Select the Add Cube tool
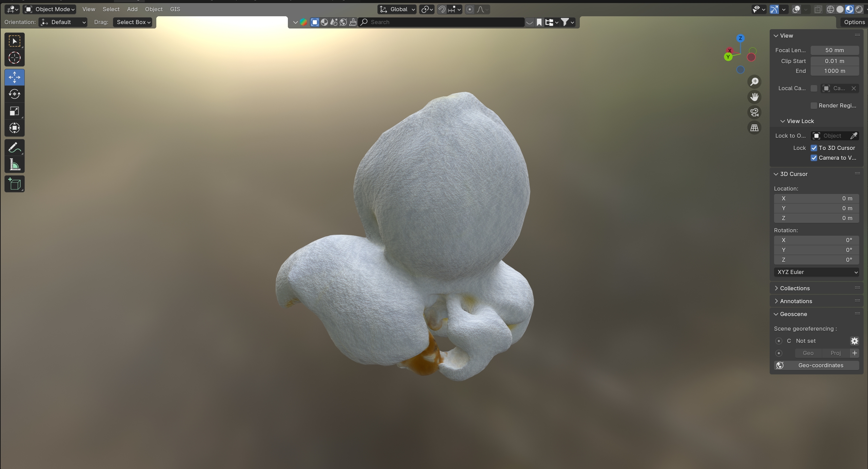This screenshot has height=469, width=868. coord(14,184)
